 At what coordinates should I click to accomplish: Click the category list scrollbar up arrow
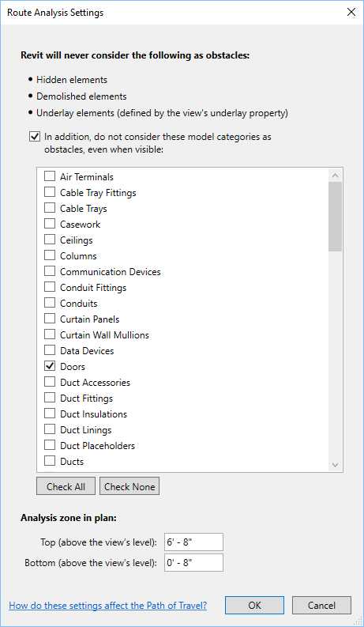336,176
